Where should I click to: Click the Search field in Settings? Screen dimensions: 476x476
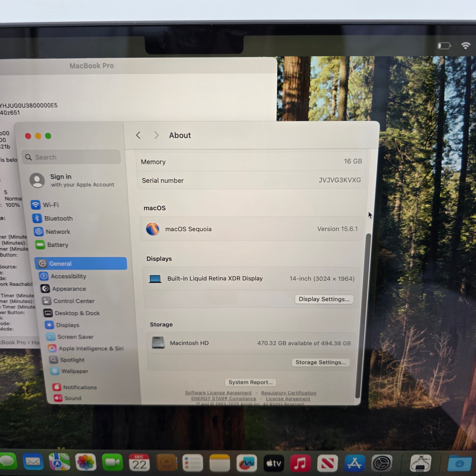[x=71, y=157]
